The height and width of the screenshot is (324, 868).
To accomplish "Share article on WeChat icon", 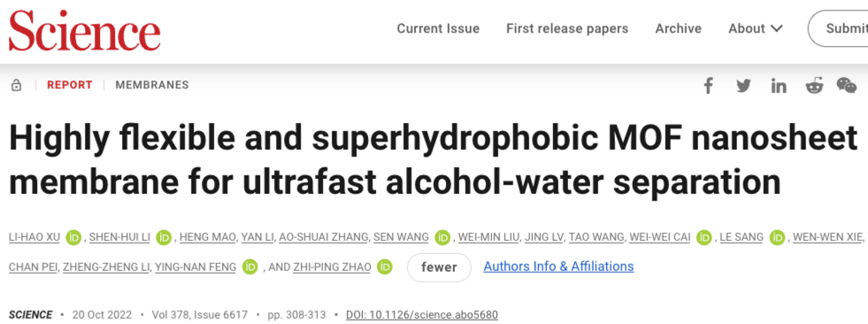I will click(847, 86).
